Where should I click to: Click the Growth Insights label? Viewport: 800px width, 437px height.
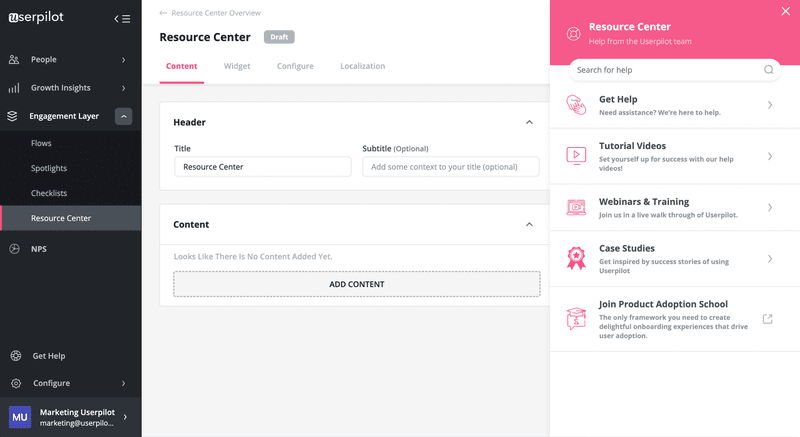[x=61, y=88]
